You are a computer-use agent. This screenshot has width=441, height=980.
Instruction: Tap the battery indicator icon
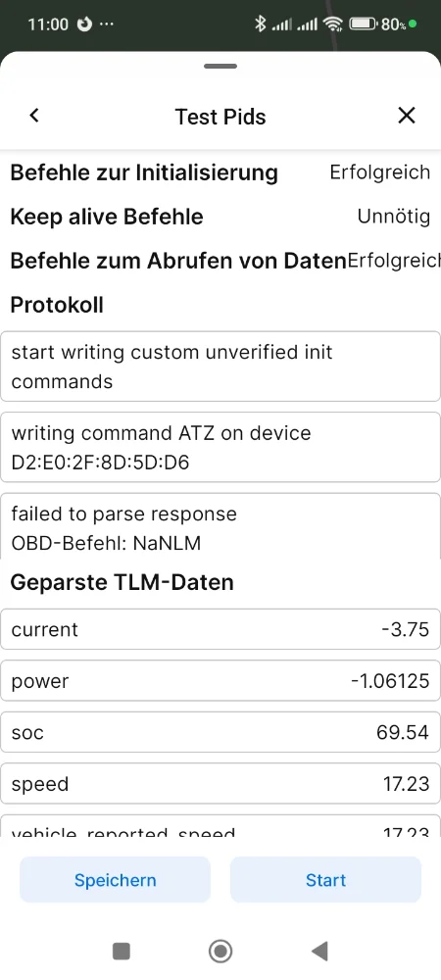pyautogui.click(x=364, y=24)
